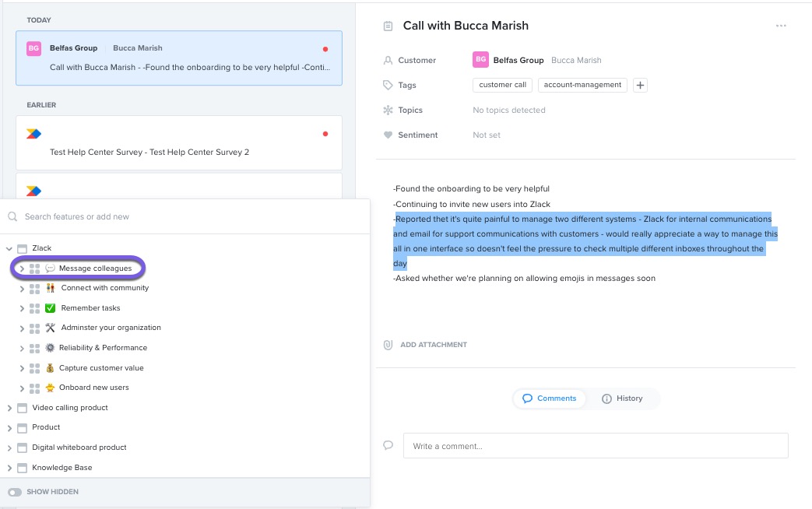Click the note title Call with Bucca Marish
812x509 pixels.
466,26
